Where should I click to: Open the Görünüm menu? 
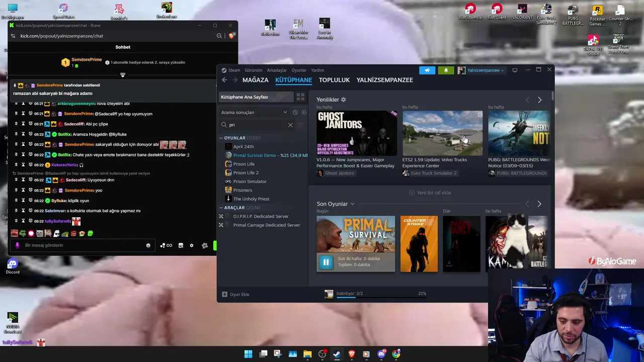point(254,70)
